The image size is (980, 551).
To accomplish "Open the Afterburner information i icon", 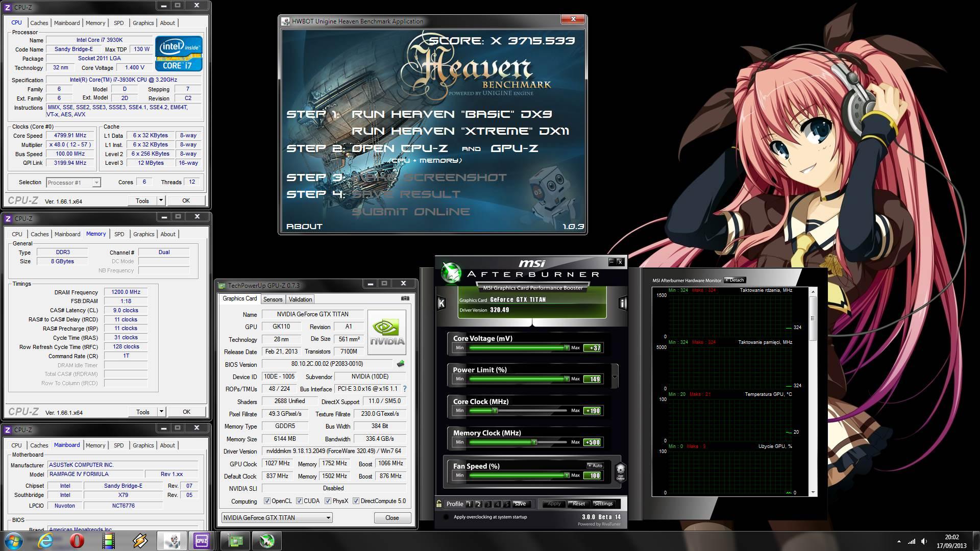I will (623, 303).
